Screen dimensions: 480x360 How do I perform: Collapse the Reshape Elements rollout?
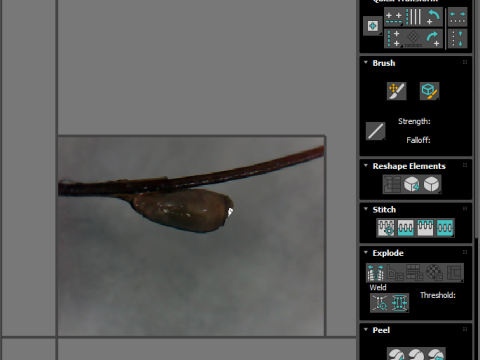point(366,166)
